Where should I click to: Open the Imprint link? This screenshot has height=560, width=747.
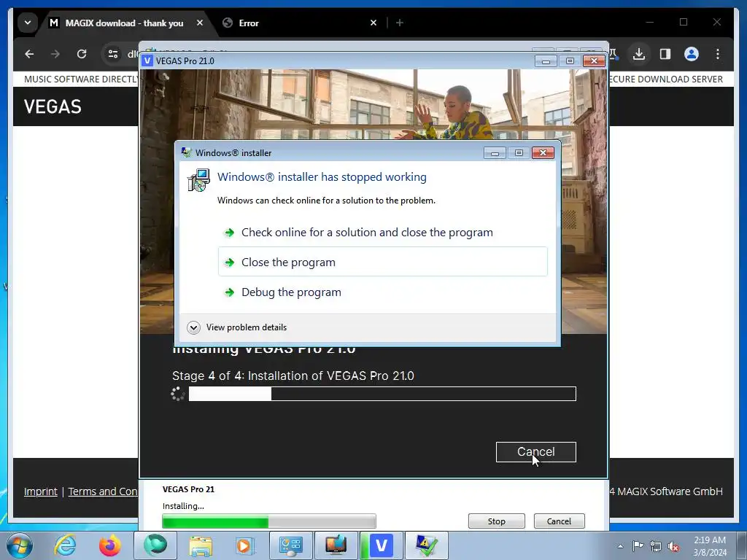pyautogui.click(x=41, y=491)
